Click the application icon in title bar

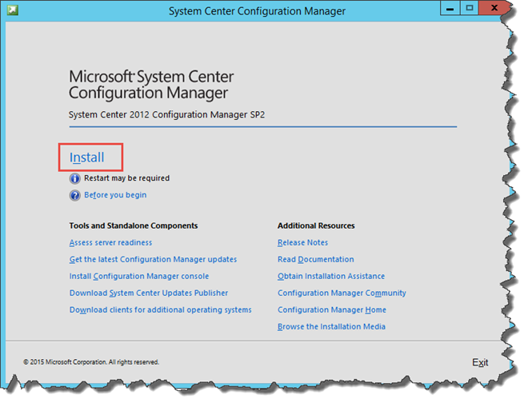[x=13, y=10]
